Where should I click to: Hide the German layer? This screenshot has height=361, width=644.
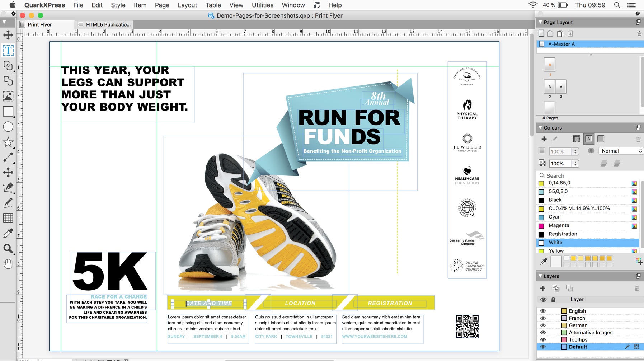tap(543, 325)
